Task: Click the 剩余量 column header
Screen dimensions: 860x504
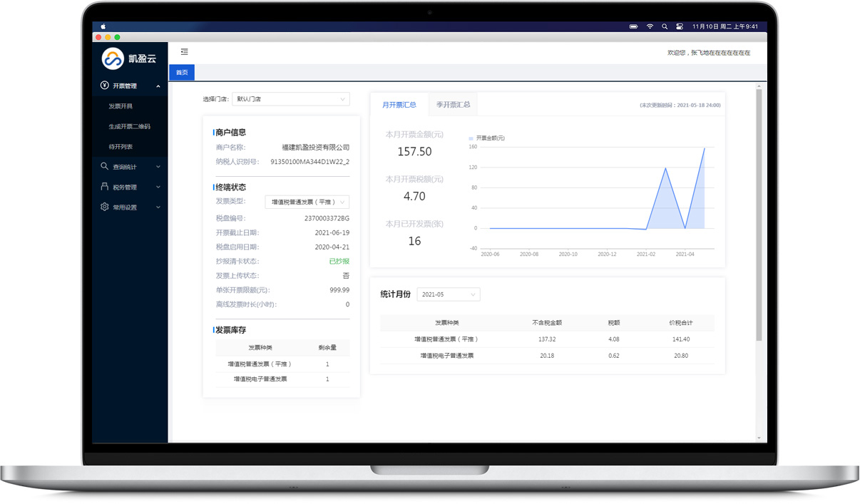Action: pyautogui.click(x=327, y=348)
